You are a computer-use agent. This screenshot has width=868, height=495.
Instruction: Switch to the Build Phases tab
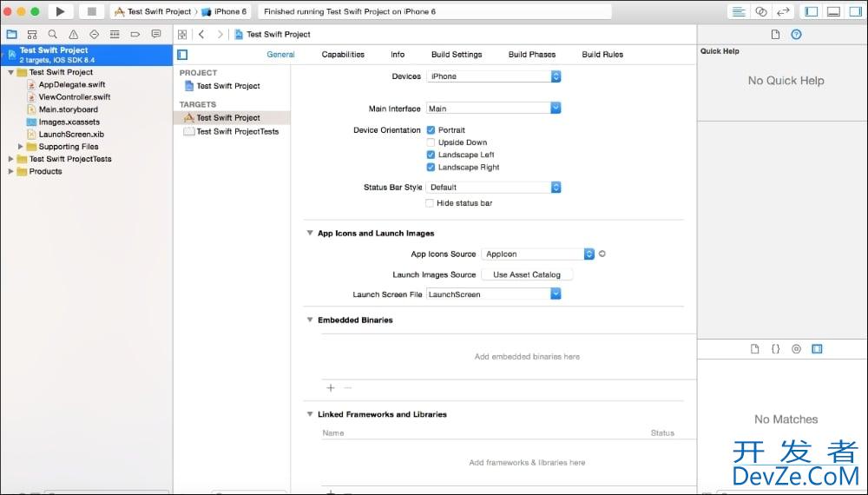532,54
